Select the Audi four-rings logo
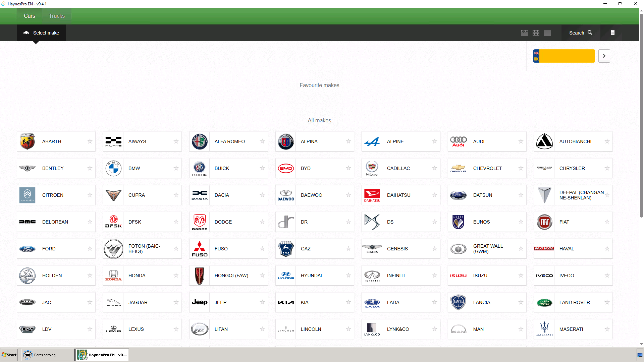The image size is (644, 362). pyautogui.click(x=458, y=141)
